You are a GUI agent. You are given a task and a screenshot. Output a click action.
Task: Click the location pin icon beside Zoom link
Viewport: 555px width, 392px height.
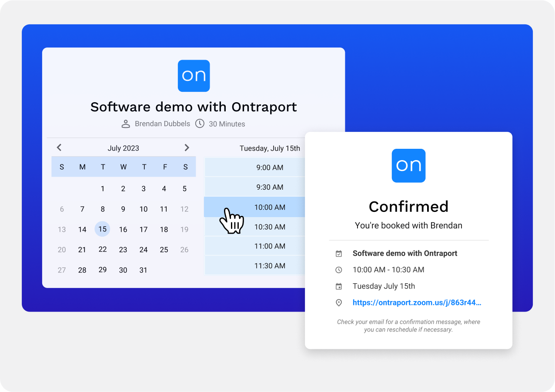[x=339, y=303]
